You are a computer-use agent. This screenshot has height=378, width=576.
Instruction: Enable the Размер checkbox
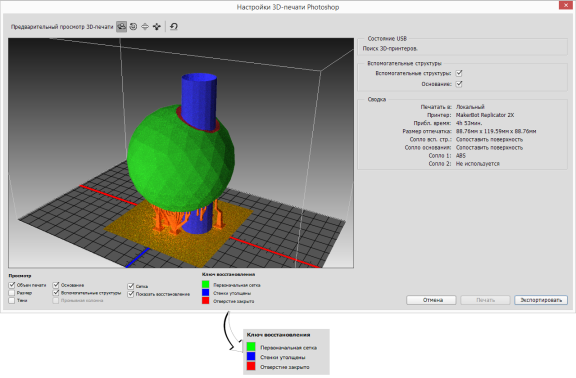(x=12, y=293)
